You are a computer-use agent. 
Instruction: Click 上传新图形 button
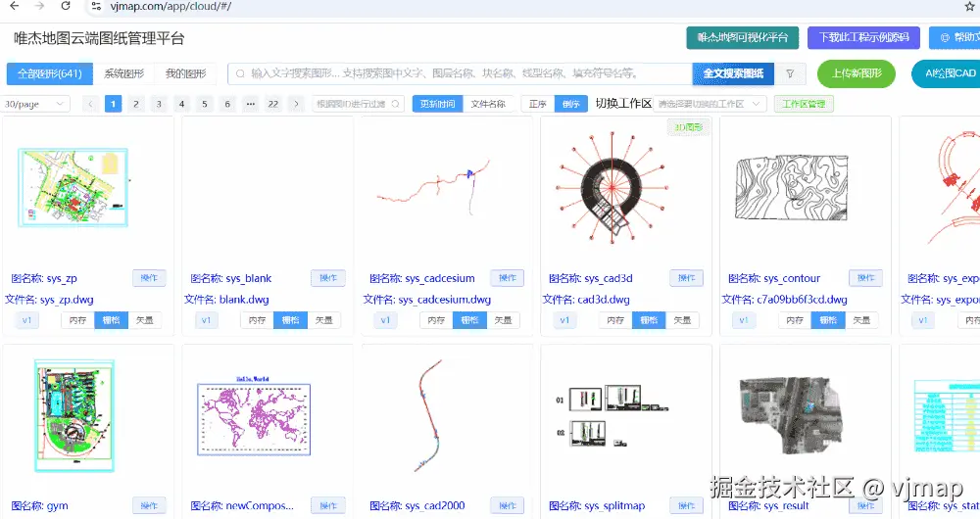[857, 73]
